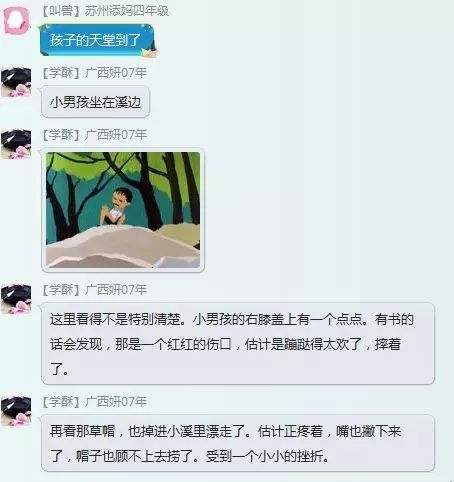The height and width of the screenshot is (482, 454).
Task: Select the message bubble 小男孩坐在溪边
Action: pos(95,102)
